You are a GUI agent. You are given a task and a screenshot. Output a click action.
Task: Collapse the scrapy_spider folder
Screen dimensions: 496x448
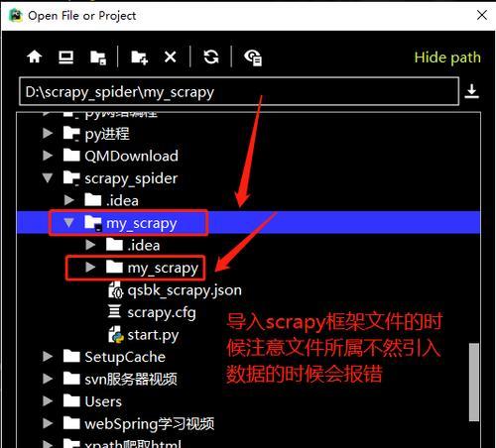[x=48, y=177]
